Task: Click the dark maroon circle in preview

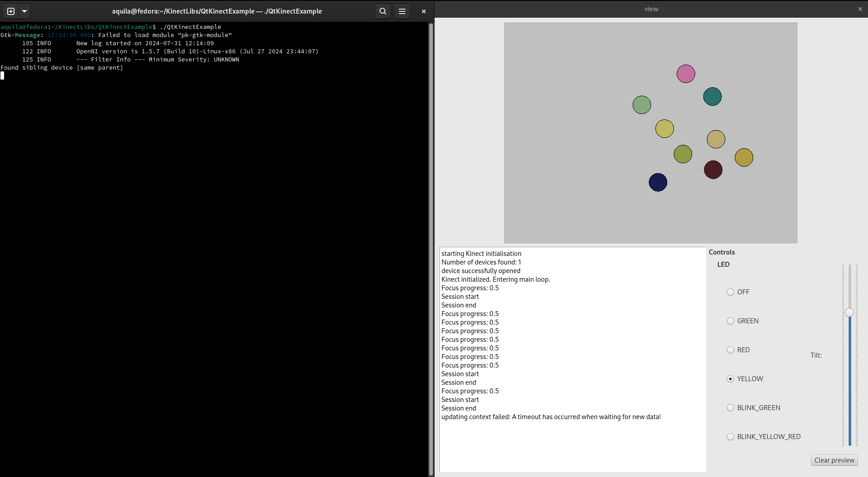Action: coord(713,170)
